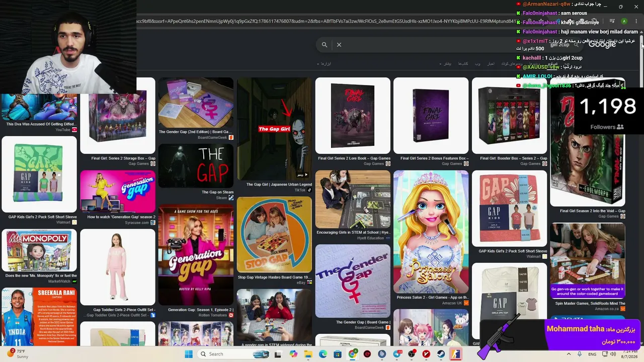Launch Copilot from the taskbar

293,354
